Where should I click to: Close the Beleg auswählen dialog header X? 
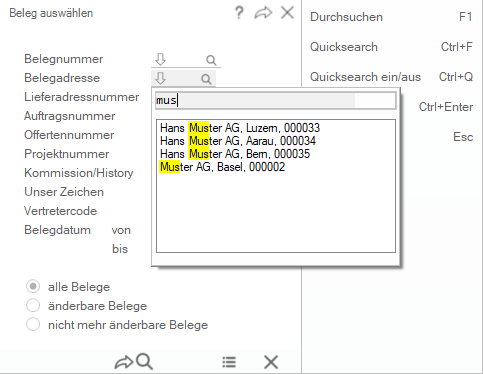[x=287, y=13]
